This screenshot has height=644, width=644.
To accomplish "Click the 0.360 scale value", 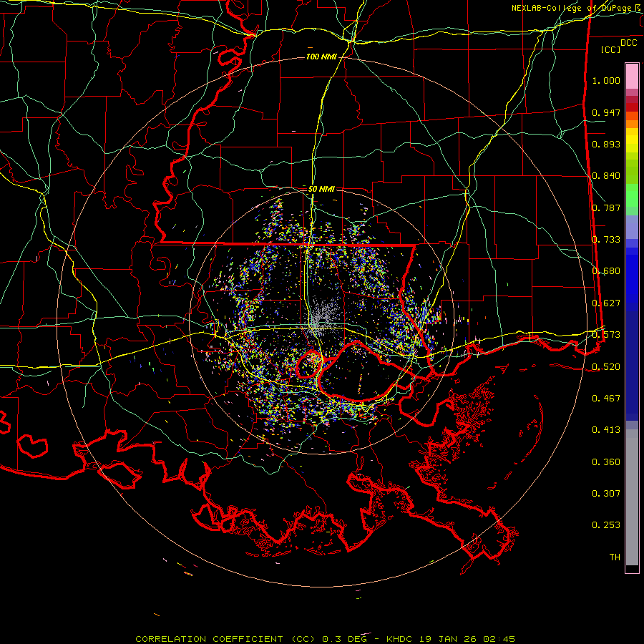I will click(606, 462).
